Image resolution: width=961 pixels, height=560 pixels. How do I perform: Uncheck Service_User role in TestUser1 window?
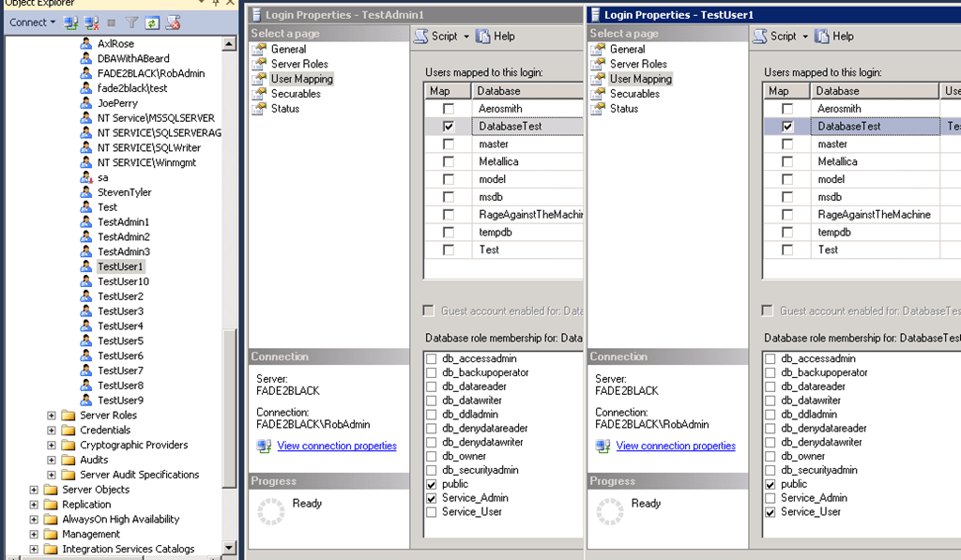point(770,512)
